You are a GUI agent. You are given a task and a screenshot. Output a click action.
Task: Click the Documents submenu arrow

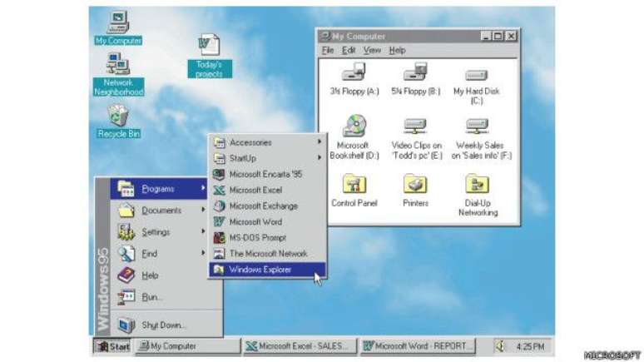click(203, 210)
